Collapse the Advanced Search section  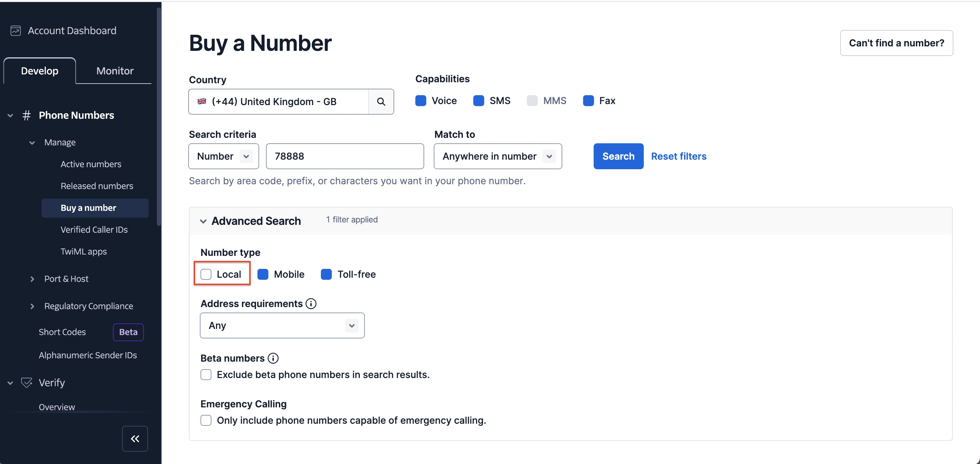pyautogui.click(x=203, y=221)
